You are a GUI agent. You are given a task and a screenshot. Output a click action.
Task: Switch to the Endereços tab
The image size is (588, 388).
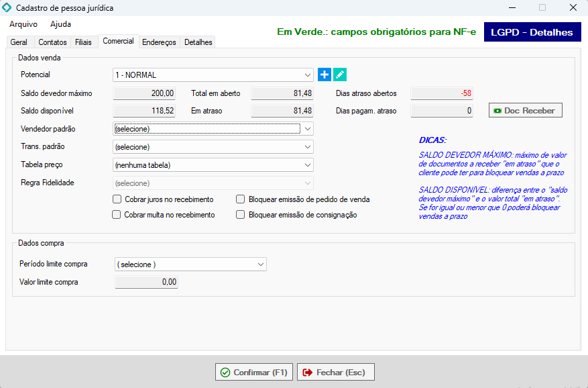click(x=159, y=42)
